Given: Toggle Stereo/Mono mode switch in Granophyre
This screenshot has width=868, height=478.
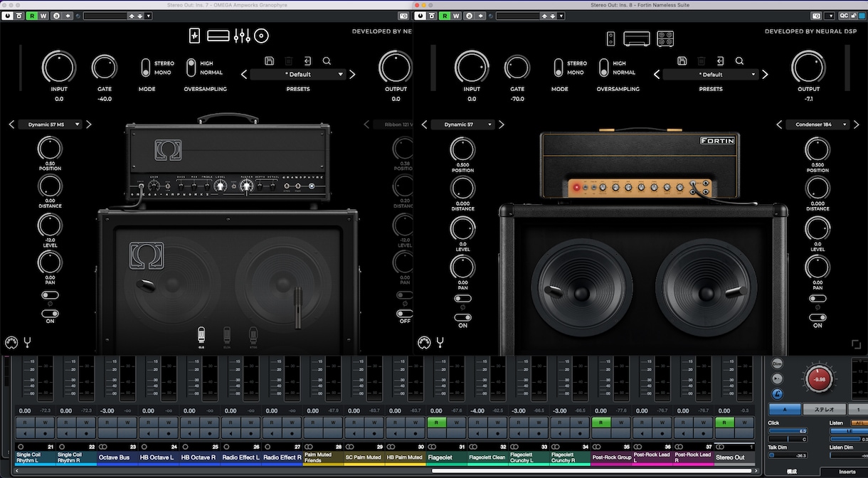Looking at the screenshot, I should click(146, 68).
